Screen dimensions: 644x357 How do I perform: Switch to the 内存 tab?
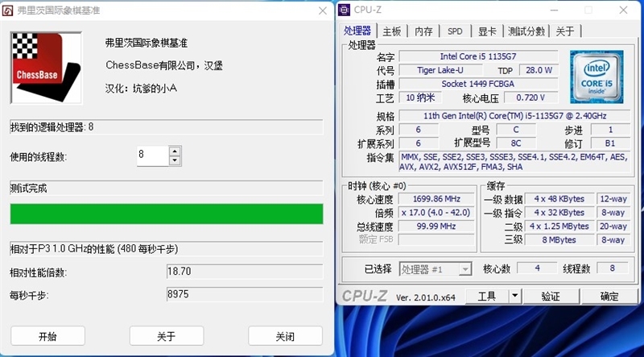423,31
